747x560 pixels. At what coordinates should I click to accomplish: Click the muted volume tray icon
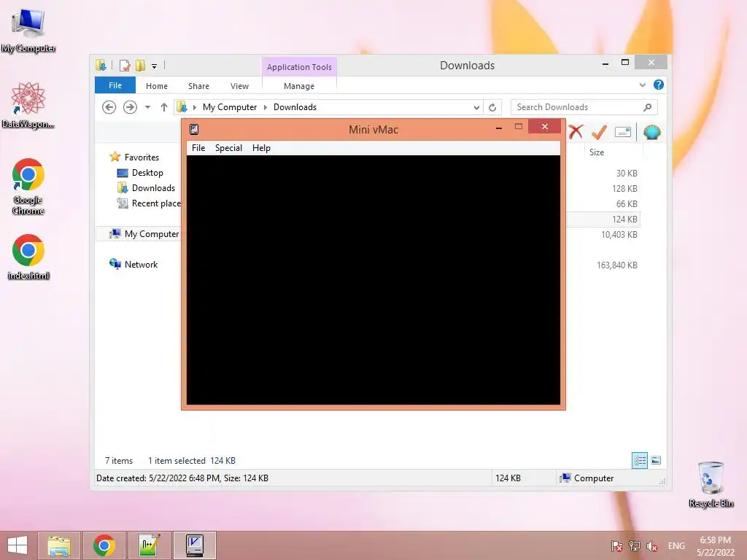point(651,546)
